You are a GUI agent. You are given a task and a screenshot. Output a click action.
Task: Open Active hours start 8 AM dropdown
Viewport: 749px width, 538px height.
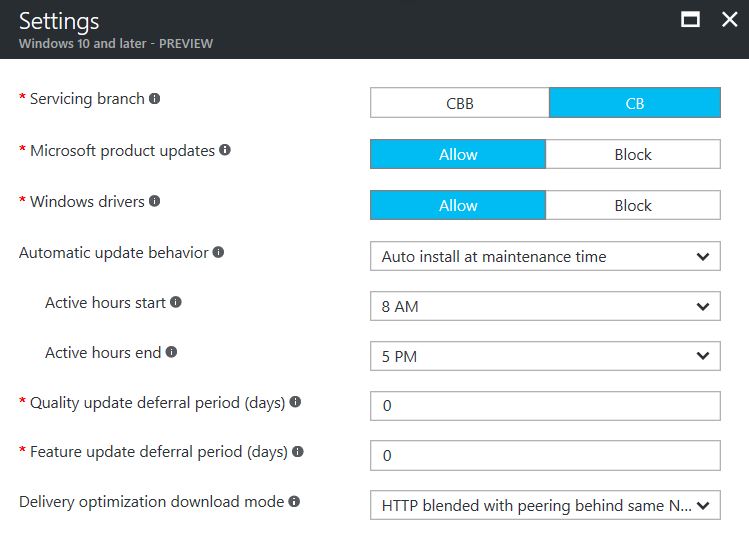tap(545, 306)
